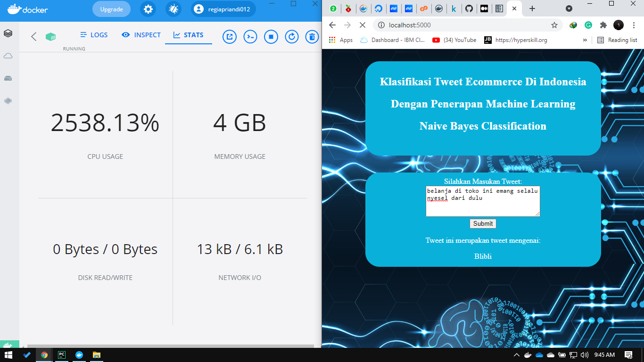644x362 pixels.
Task: Open a new Chrome tab
Action: [532, 8]
